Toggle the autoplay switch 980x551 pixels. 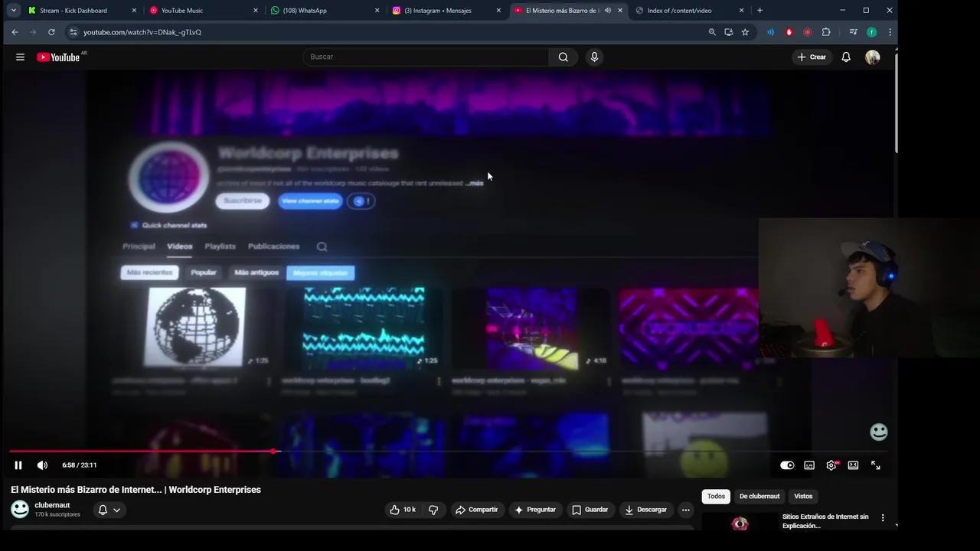(x=787, y=465)
